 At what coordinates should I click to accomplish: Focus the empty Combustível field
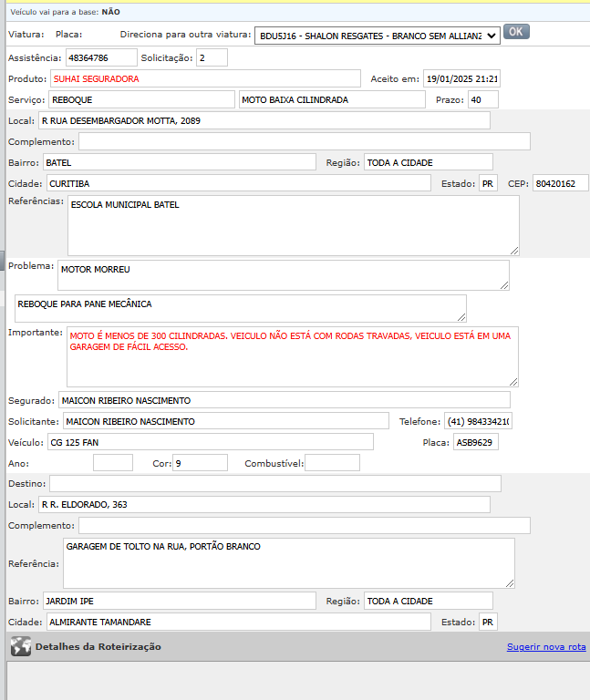pos(332,463)
